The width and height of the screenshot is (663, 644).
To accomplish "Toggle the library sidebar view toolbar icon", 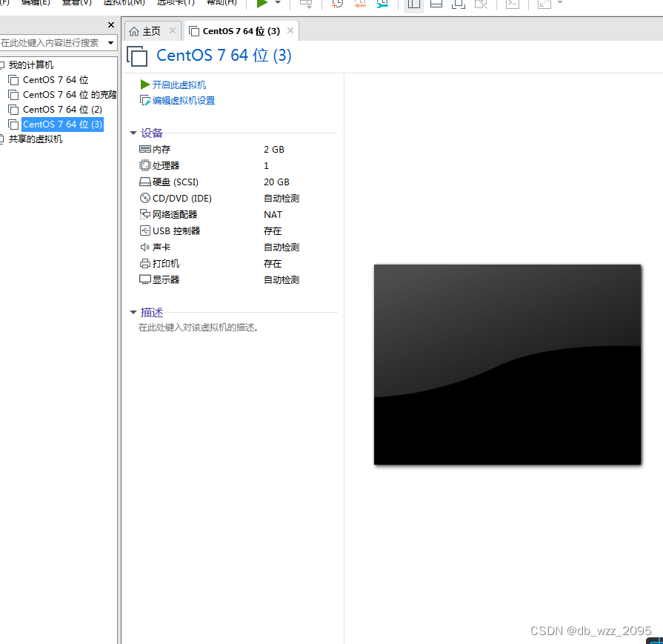I will click(x=414, y=4).
